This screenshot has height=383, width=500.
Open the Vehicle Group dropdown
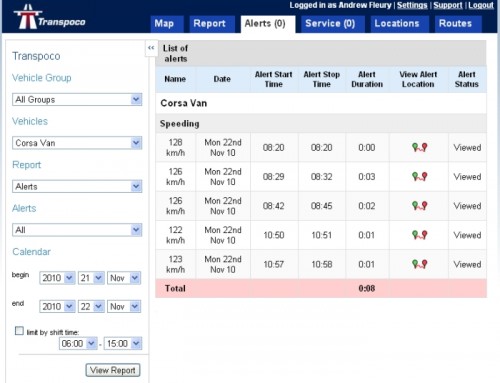(x=77, y=99)
